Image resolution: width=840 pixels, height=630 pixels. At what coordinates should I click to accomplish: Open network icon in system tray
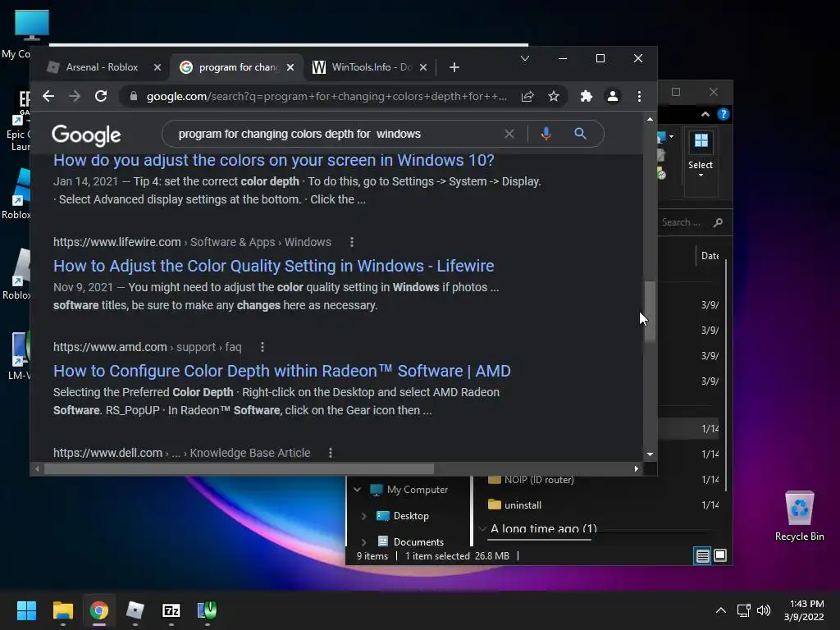click(x=743, y=610)
